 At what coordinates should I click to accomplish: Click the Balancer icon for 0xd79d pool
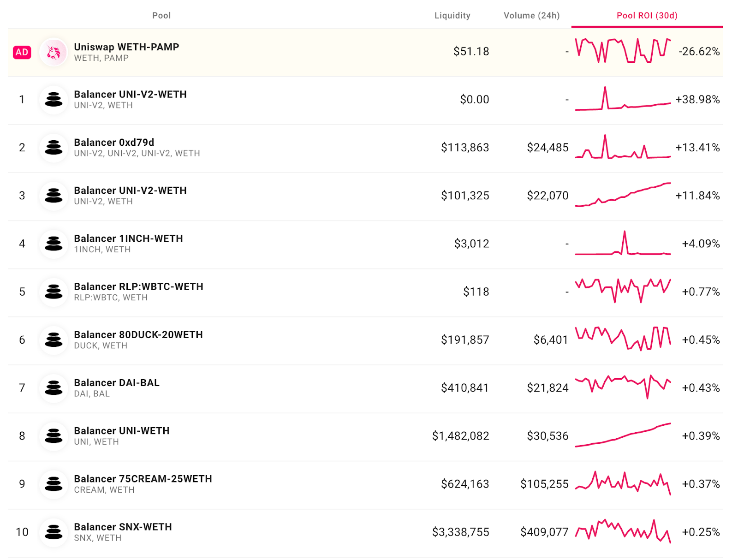(x=54, y=148)
